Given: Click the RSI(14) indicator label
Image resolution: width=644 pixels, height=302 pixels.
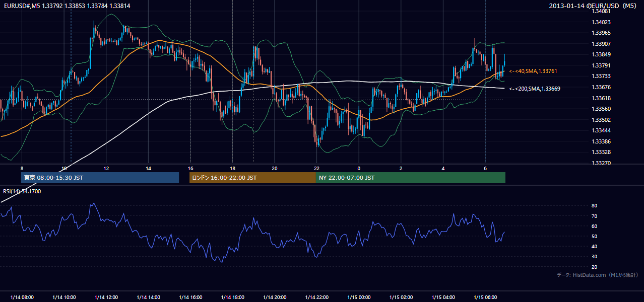Looking at the screenshot, I should click(x=22, y=191).
